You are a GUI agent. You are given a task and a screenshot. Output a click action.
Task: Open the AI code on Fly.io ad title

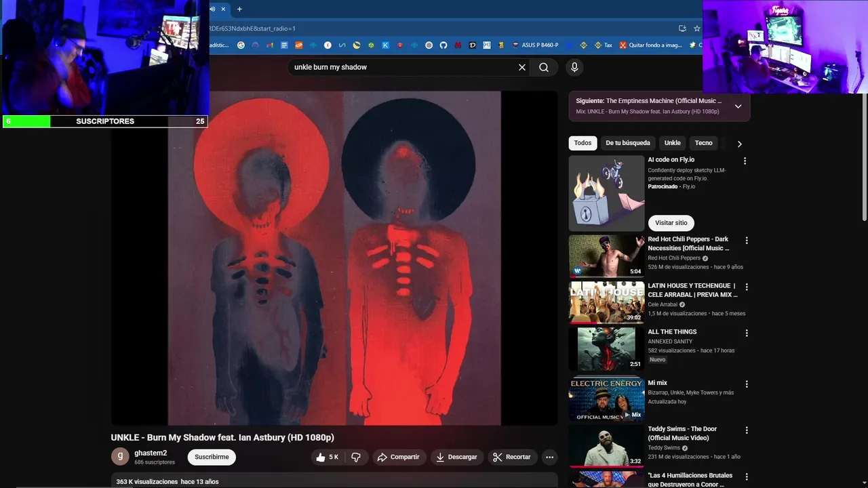click(671, 160)
